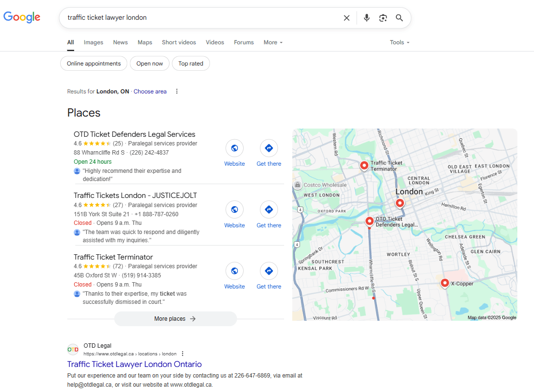
Task: Toggle the Open now filter chip
Action: pyautogui.click(x=149, y=64)
